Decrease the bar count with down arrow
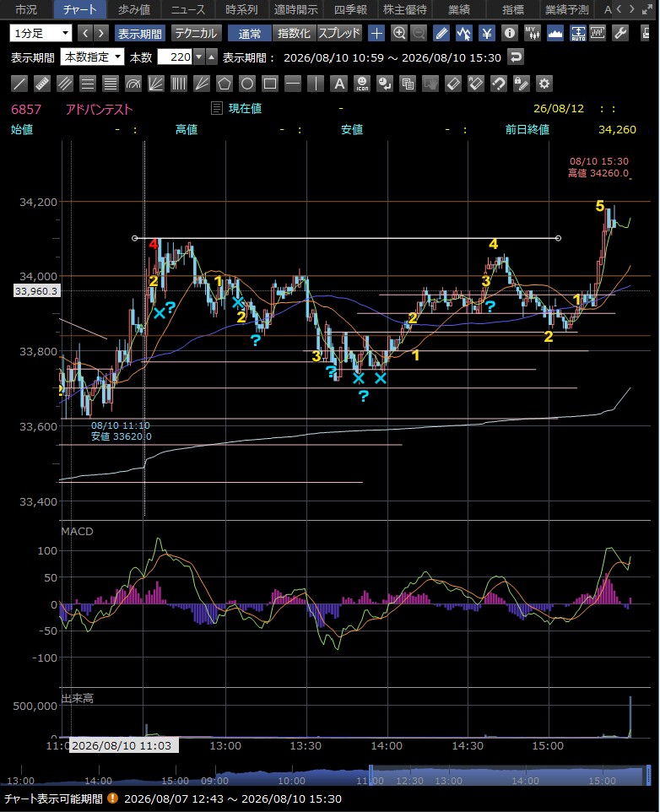This screenshot has height=812, width=660. (x=199, y=57)
